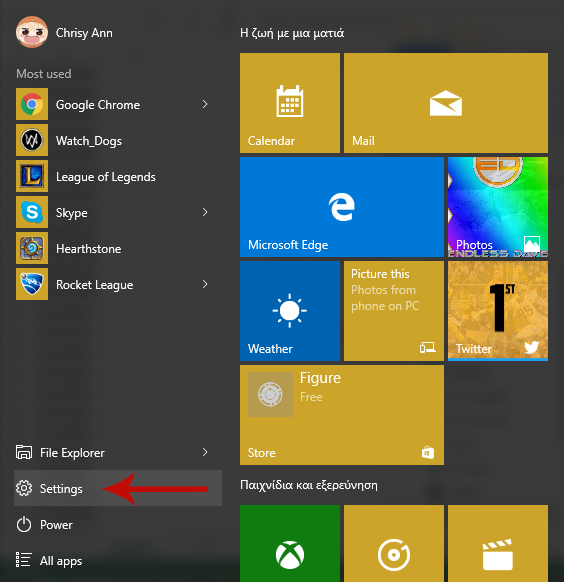Click the Most used heading

point(44,74)
